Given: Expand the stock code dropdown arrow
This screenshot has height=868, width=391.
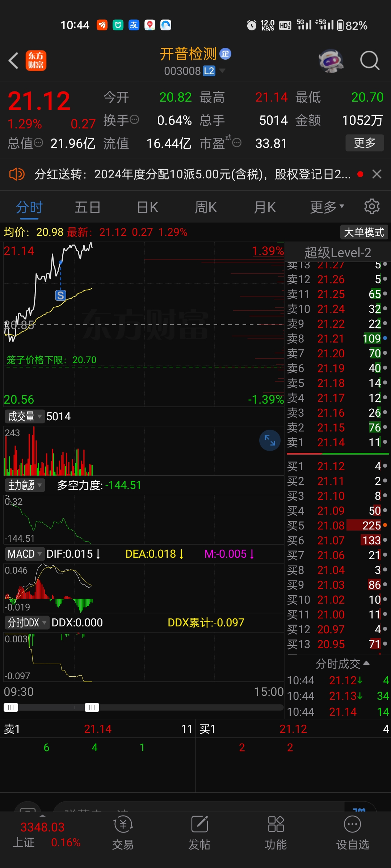Looking at the screenshot, I should [222, 71].
